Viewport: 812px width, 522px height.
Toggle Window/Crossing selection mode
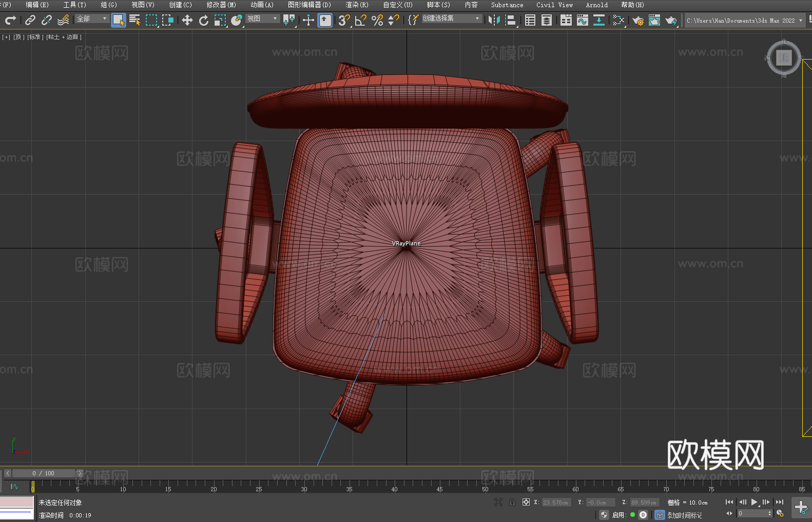[x=168, y=20]
